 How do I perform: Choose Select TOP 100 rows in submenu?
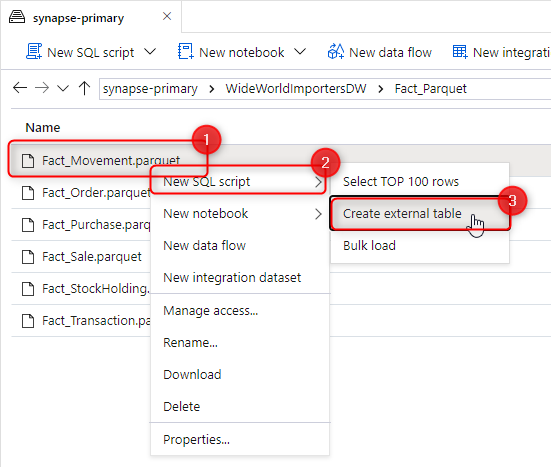point(420,182)
